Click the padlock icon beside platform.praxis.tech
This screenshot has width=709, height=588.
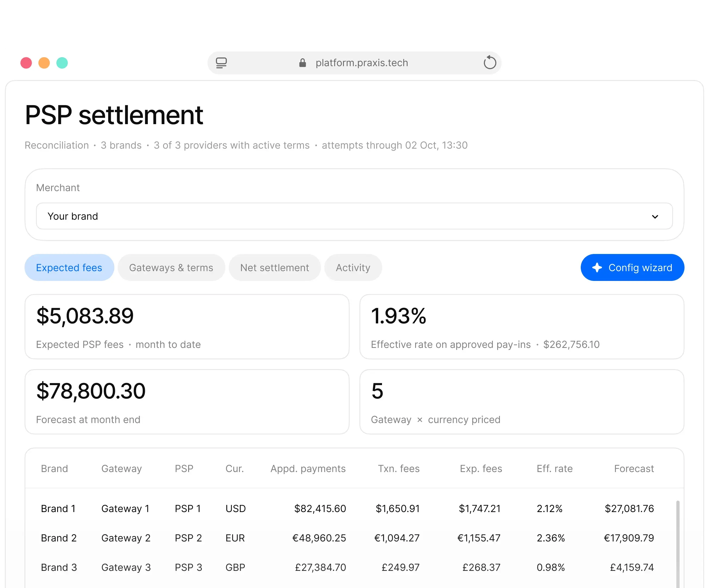click(302, 63)
